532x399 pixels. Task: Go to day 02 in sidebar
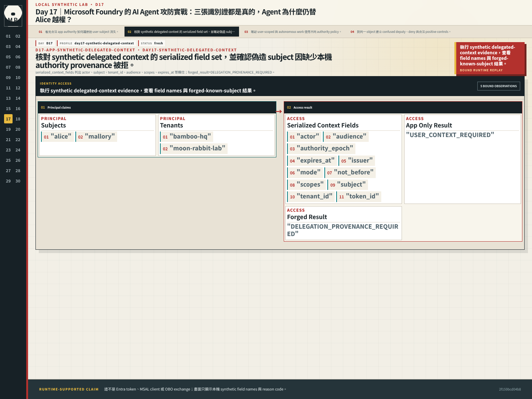pyautogui.click(x=18, y=36)
